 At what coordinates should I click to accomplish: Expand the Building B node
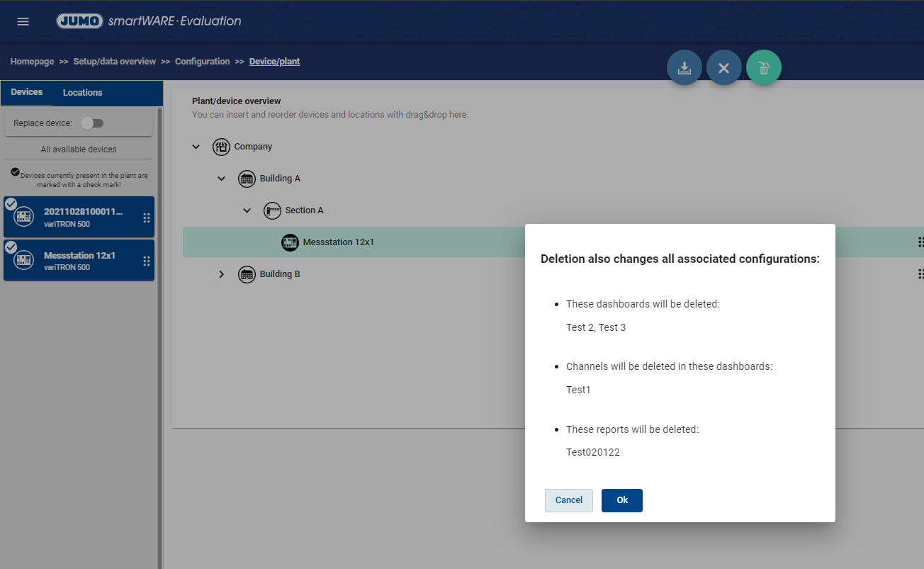coord(221,274)
